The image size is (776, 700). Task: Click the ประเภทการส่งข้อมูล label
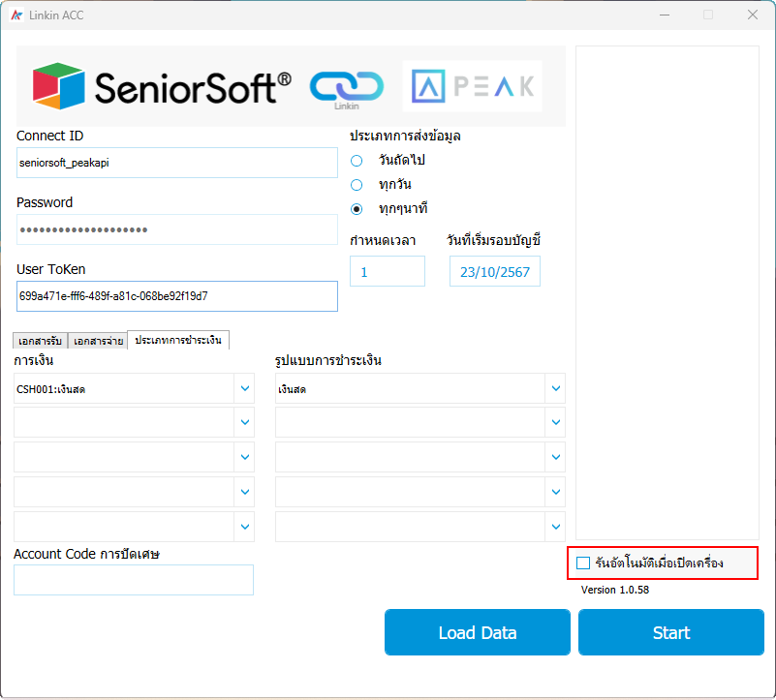405,137
